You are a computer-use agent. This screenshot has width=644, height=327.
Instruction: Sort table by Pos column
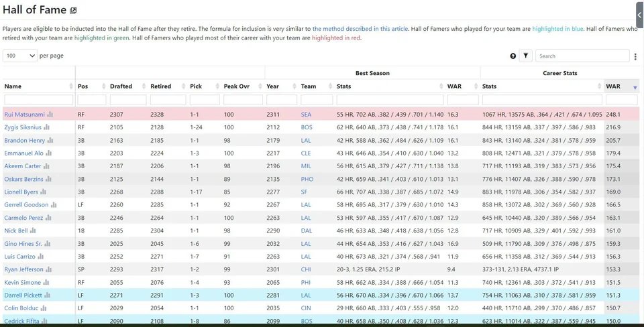(92, 86)
